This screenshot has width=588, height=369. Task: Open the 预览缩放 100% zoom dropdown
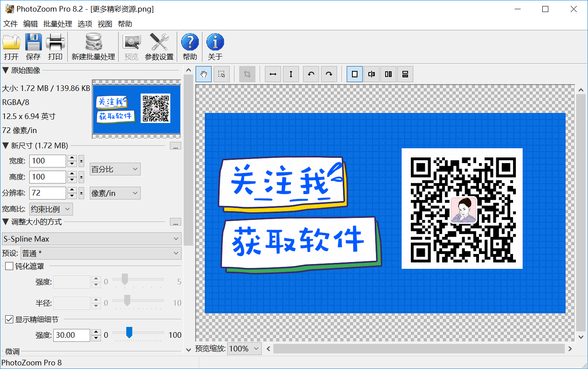click(244, 349)
